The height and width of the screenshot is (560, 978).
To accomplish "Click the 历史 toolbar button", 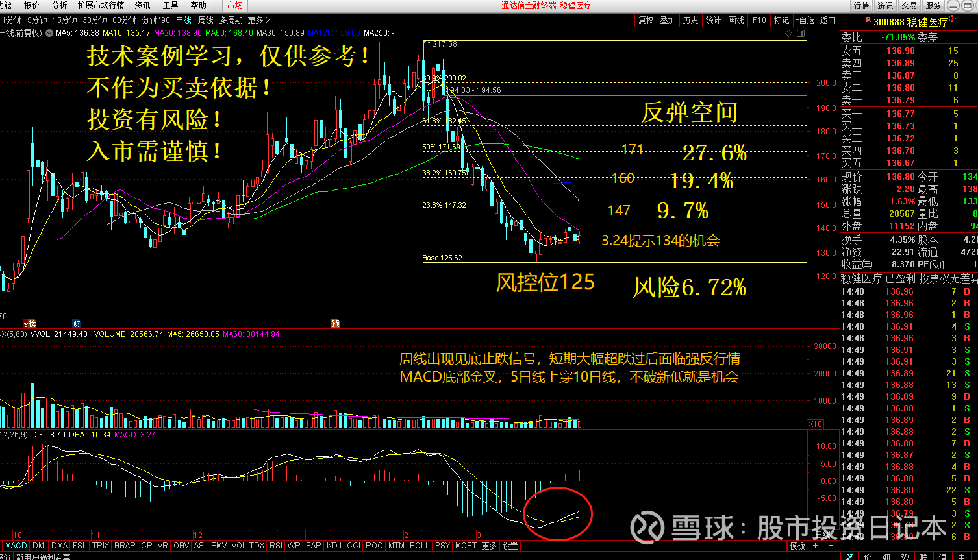I will (x=691, y=20).
